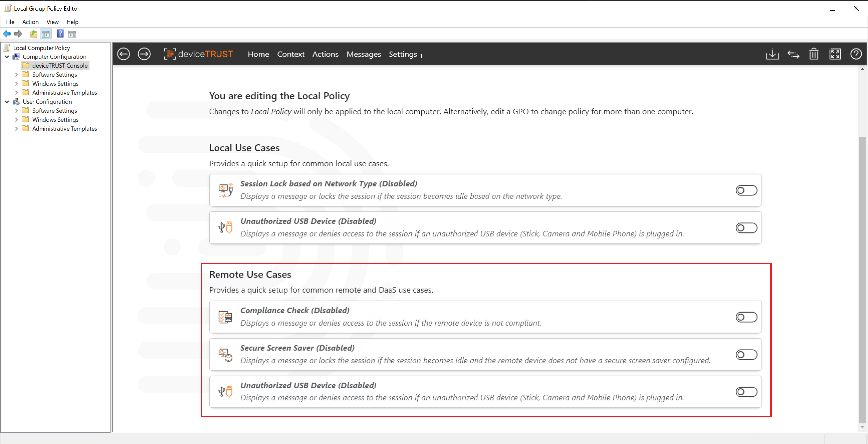Open the Help menu
This screenshot has width=868, height=444.
pyautogui.click(x=72, y=22)
